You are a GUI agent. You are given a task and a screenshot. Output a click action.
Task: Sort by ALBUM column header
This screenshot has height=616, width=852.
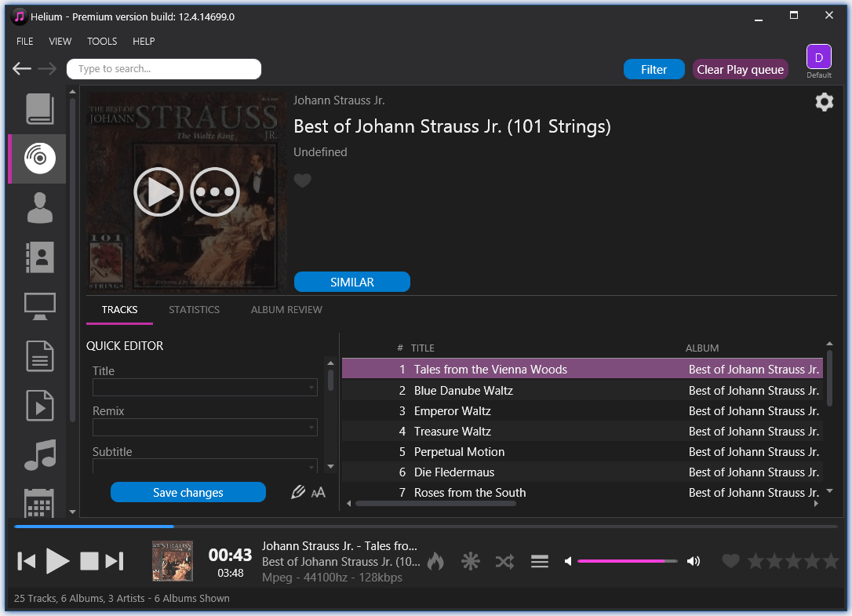tap(702, 348)
